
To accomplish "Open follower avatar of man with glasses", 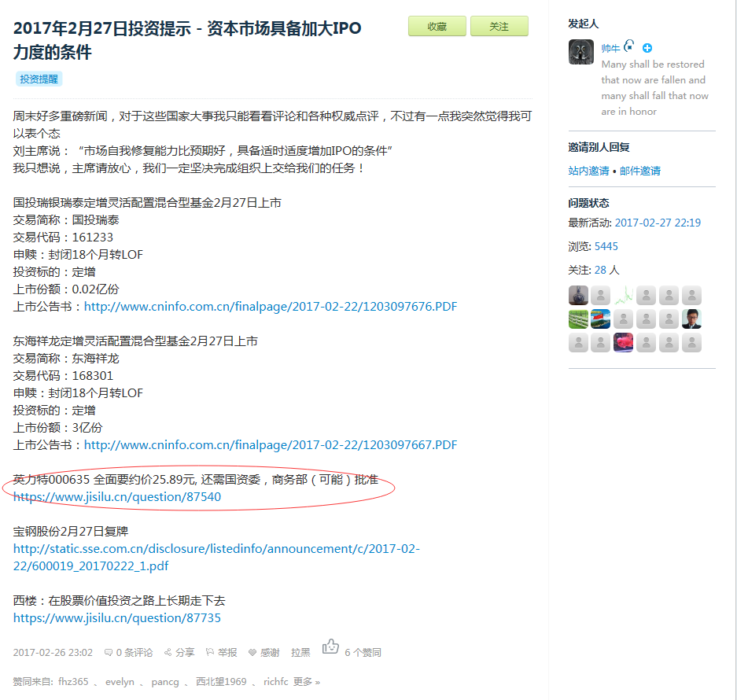I will (691, 319).
